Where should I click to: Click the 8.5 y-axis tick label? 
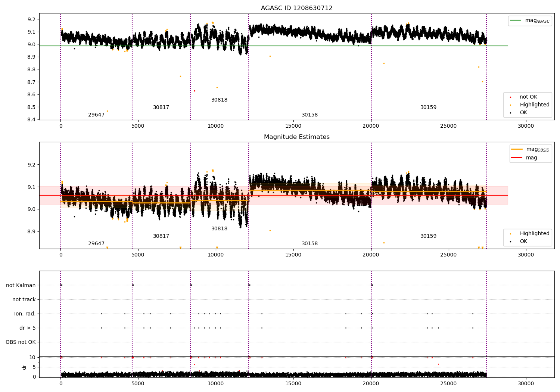click(x=31, y=107)
